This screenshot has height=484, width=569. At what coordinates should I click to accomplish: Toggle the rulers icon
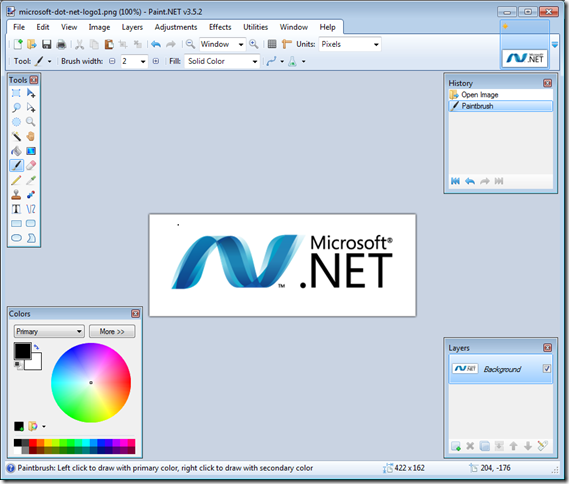pos(287,44)
